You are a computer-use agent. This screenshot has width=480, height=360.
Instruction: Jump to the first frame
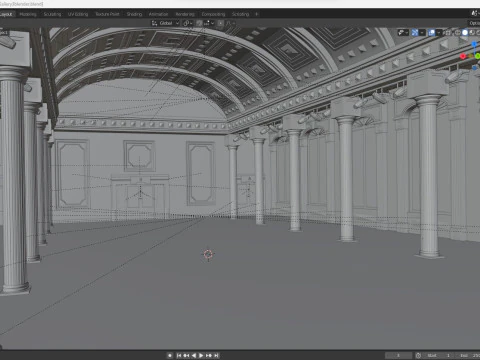(x=179, y=355)
